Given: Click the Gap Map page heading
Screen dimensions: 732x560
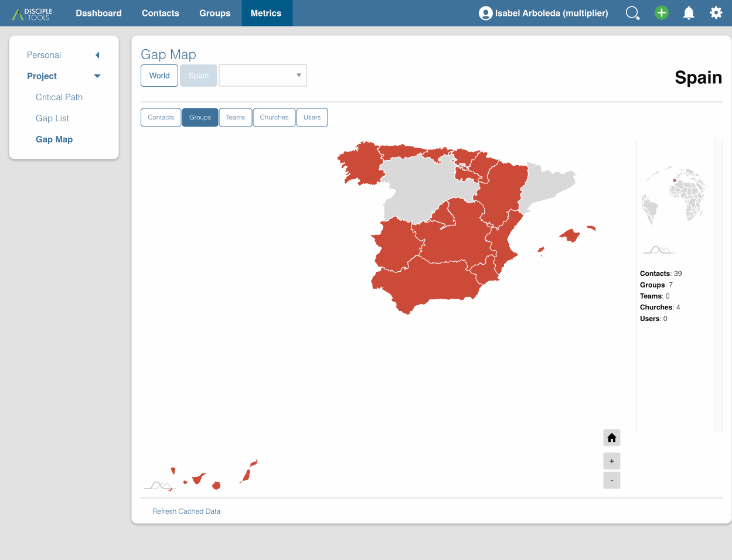Looking at the screenshot, I should pyautogui.click(x=168, y=54).
